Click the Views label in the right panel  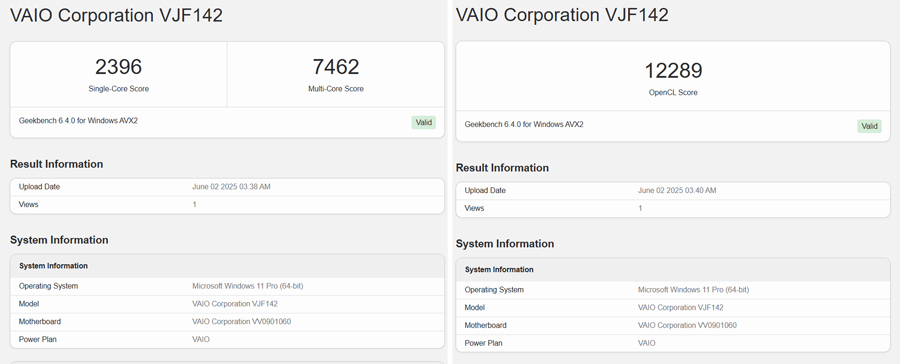pyautogui.click(x=475, y=208)
